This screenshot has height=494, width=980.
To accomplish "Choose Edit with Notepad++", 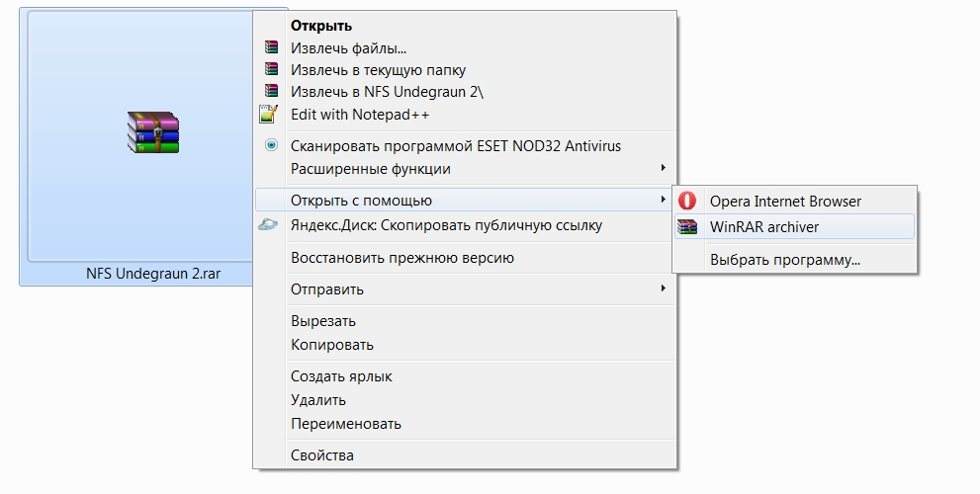I will coord(466,115).
